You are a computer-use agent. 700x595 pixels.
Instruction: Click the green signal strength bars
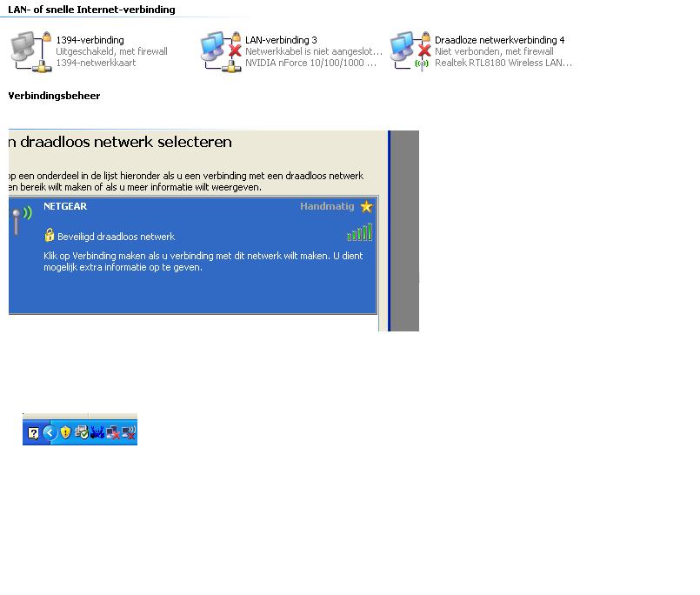[359, 233]
